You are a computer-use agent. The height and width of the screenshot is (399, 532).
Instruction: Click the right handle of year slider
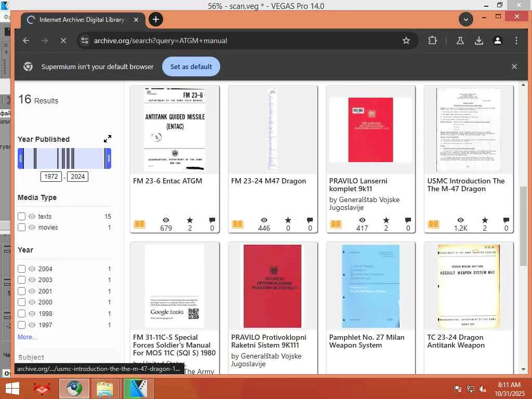[108, 158]
